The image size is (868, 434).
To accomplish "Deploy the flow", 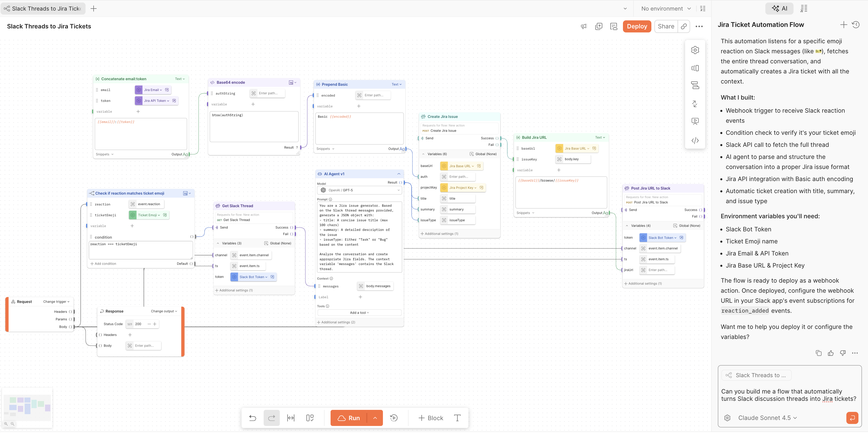I will coord(637,26).
